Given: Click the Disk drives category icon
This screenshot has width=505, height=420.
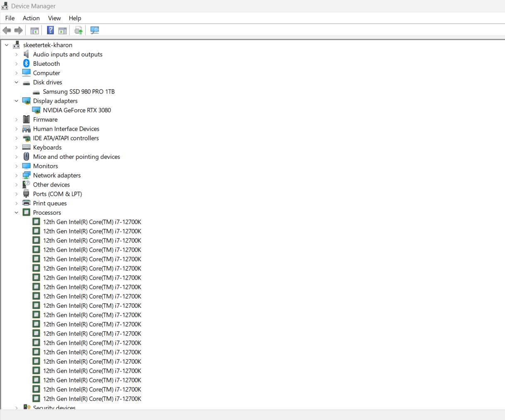Looking at the screenshot, I should [26, 82].
